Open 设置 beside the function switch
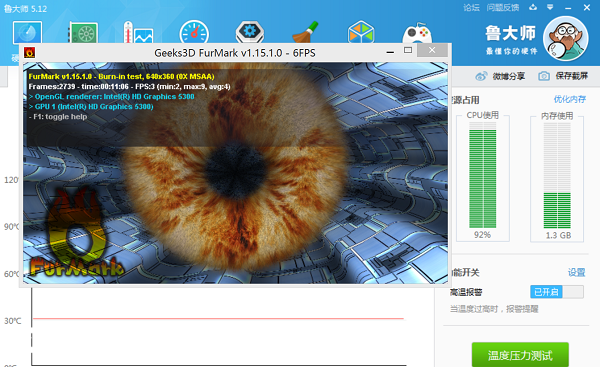The image size is (600, 367). [576, 272]
